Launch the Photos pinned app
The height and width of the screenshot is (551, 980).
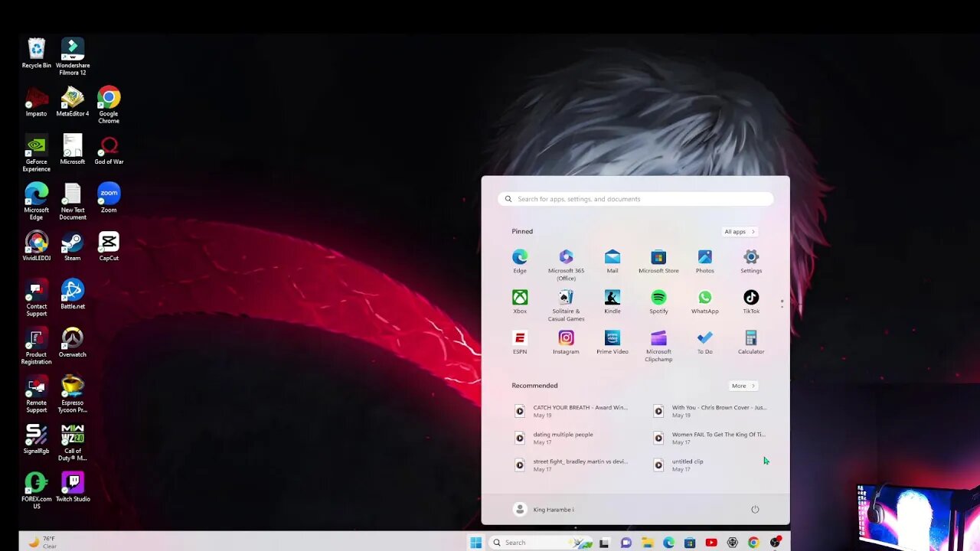point(705,260)
